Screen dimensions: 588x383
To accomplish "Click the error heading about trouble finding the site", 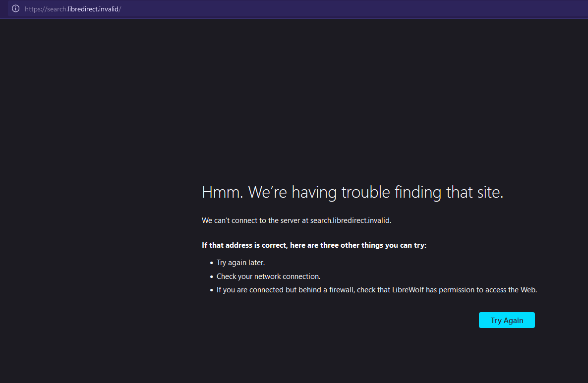I will (x=352, y=192).
